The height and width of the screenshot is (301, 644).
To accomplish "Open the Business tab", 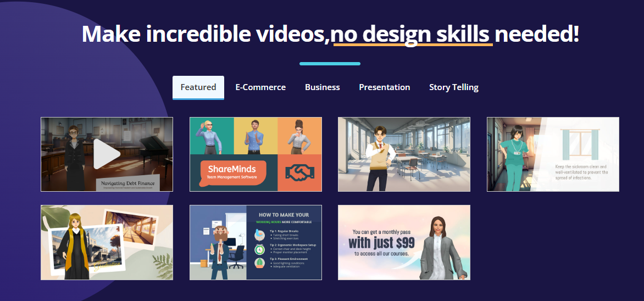I will 323,87.
